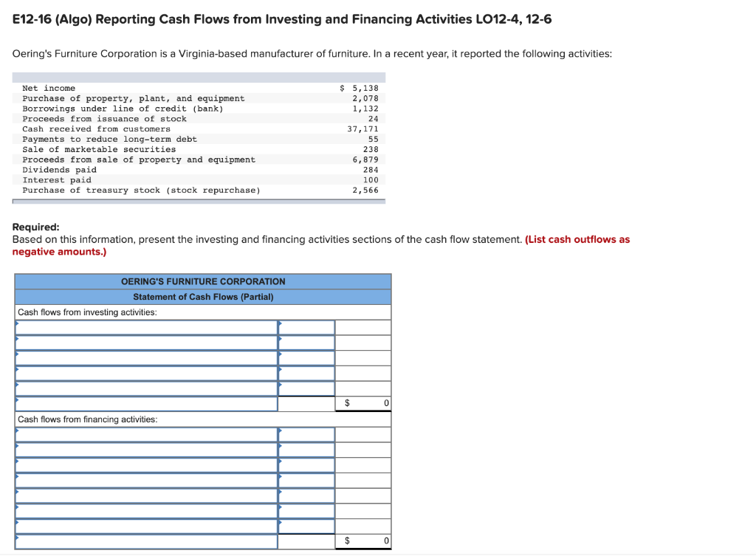Click red 'List cash outflows as negative amounts' note
Screen dimensions: 756x556
[x=321, y=245]
